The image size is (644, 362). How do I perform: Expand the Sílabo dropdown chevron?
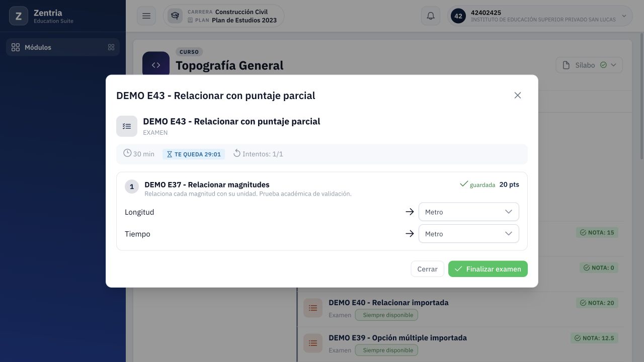pos(613,65)
